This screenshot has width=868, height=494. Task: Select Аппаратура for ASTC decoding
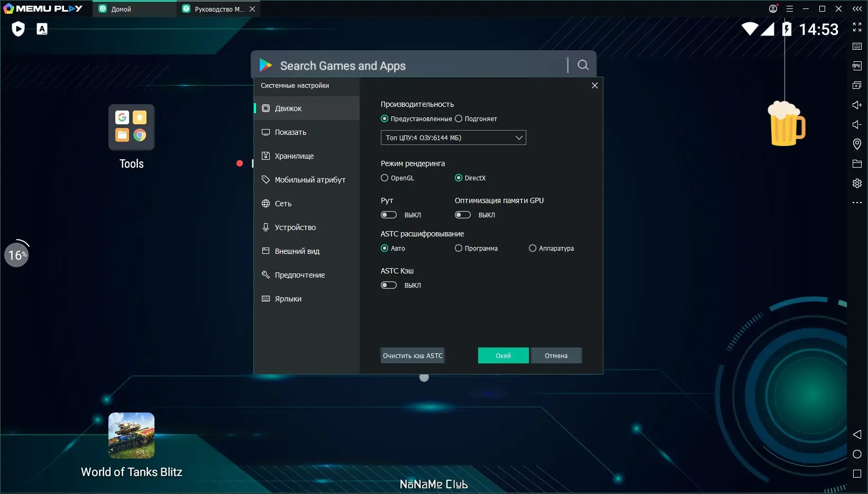pyautogui.click(x=551, y=248)
